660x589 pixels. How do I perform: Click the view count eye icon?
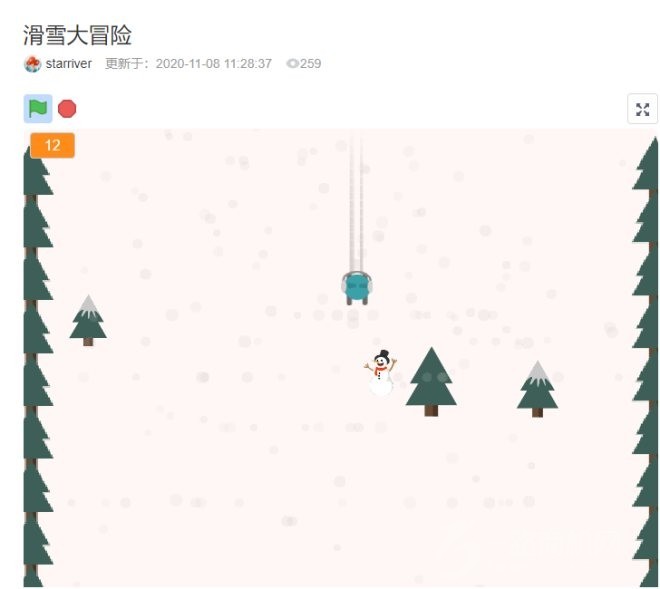(292, 64)
